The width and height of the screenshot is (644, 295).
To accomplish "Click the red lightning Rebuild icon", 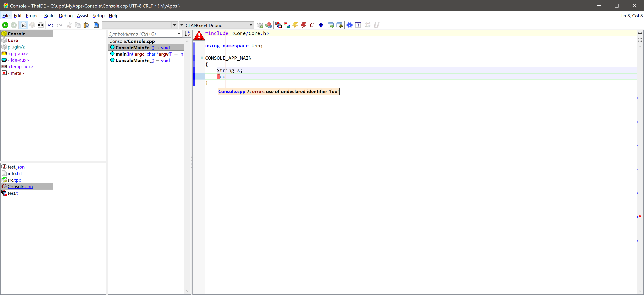I will coord(304,25).
